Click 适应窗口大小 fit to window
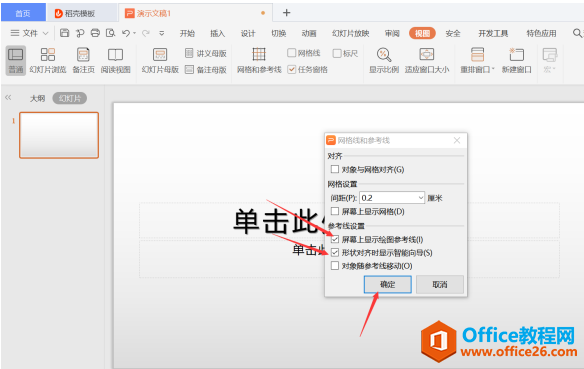 [427, 60]
